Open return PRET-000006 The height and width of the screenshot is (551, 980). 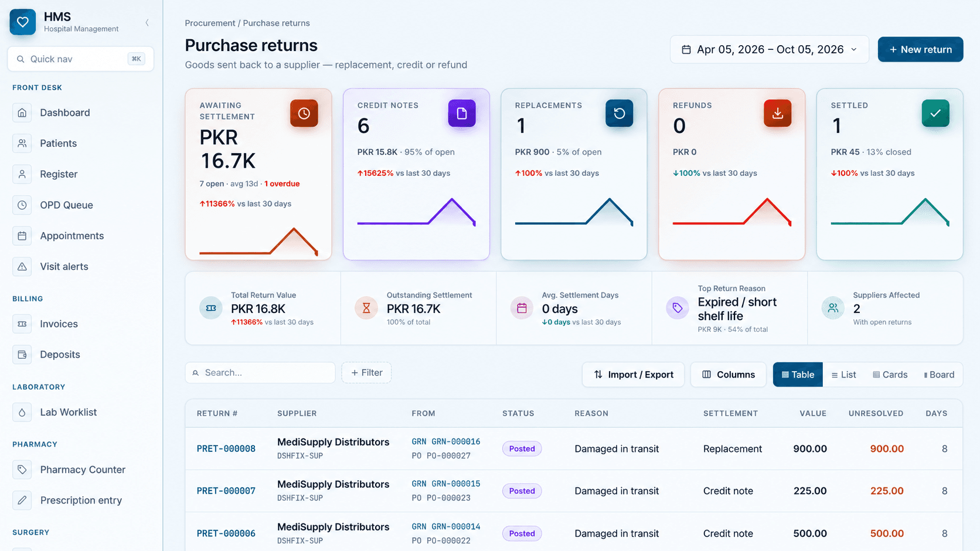click(226, 533)
